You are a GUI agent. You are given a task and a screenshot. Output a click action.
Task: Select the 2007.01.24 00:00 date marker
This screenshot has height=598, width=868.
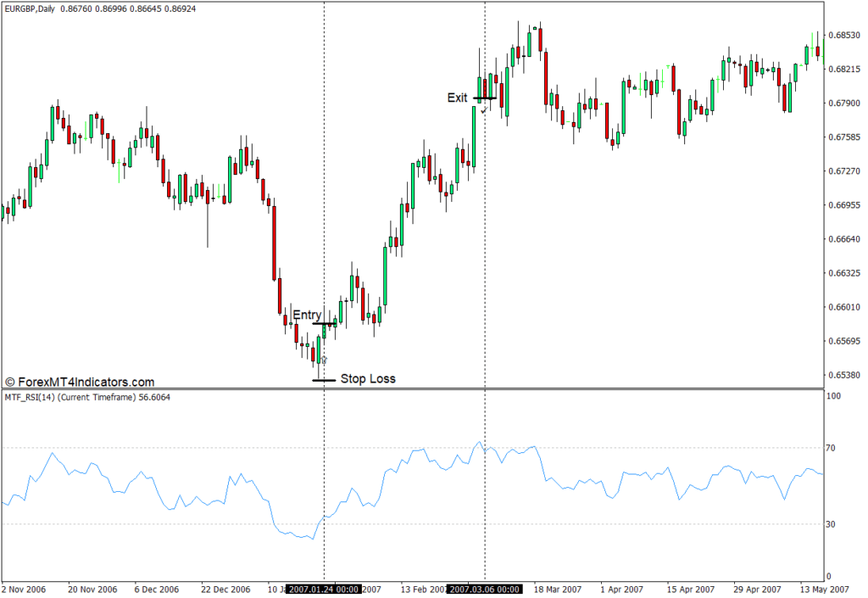tap(324, 589)
